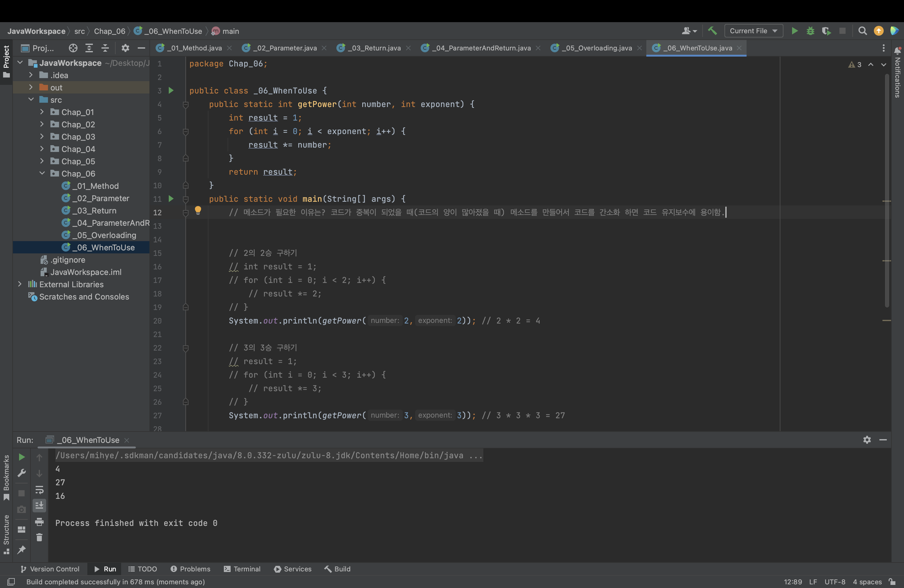This screenshot has height=588, width=904.
Task: Click the UTF-8 encoding in status bar
Action: click(835, 582)
